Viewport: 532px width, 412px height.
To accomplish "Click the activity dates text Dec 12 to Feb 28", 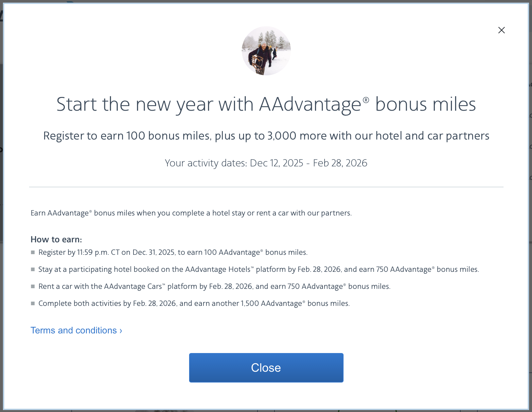I will coord(266,163).
